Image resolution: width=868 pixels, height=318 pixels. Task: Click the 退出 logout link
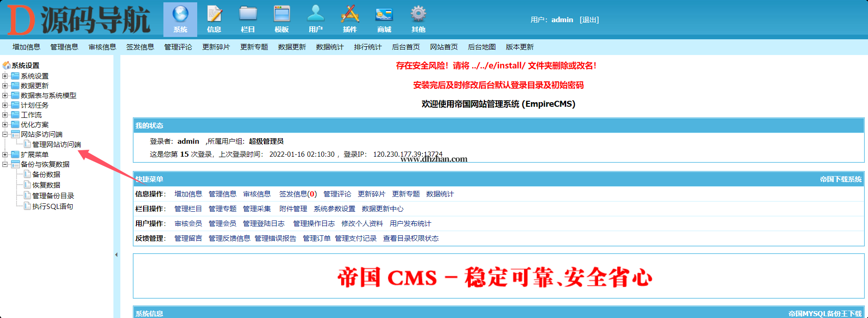coord(589,20)
